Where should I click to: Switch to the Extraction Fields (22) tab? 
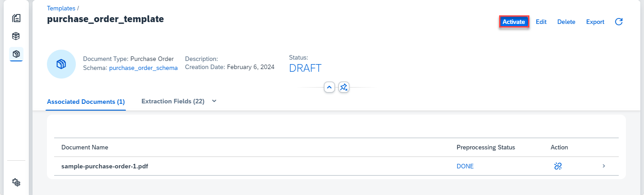tap(173, 102)
